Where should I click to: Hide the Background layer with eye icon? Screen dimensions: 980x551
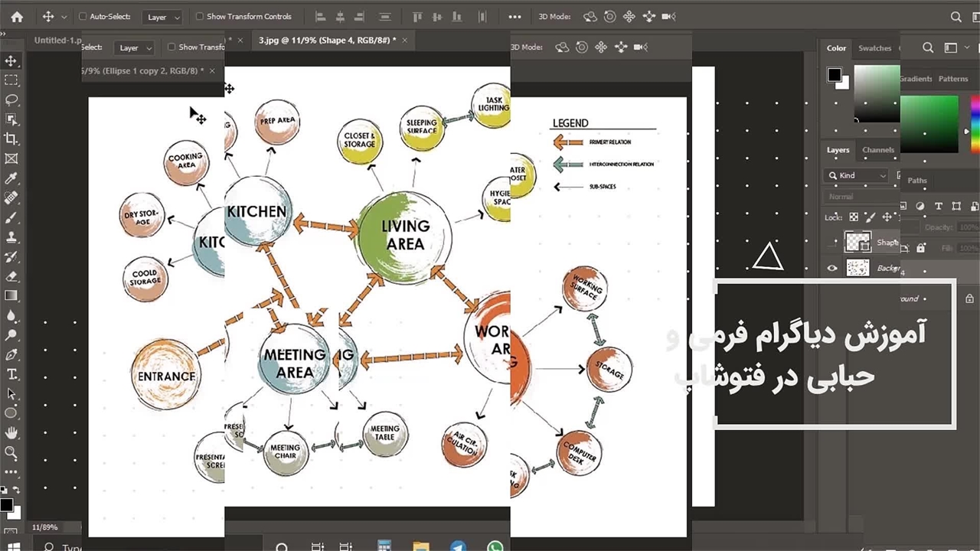click(x=832, y=268)
